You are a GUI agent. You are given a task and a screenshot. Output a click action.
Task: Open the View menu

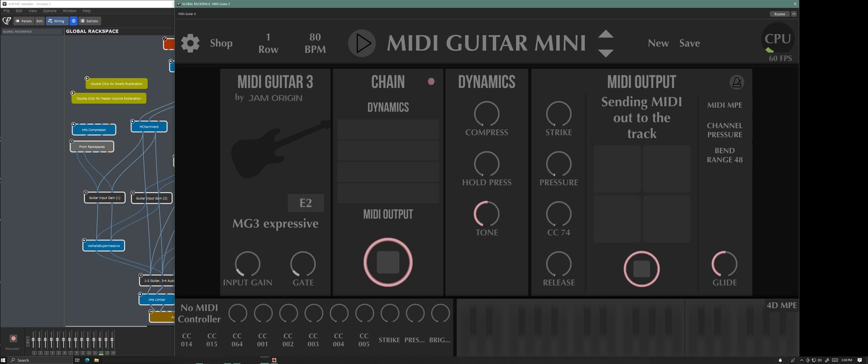(33, 11)
